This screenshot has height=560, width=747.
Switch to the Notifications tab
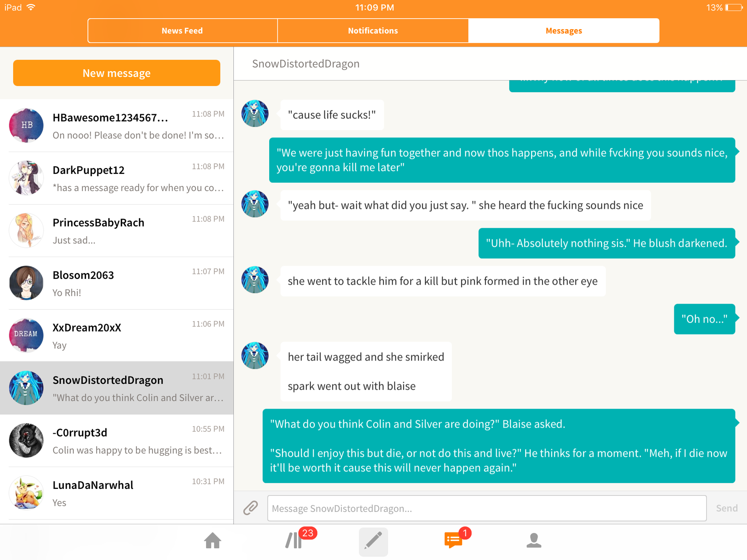373,31
